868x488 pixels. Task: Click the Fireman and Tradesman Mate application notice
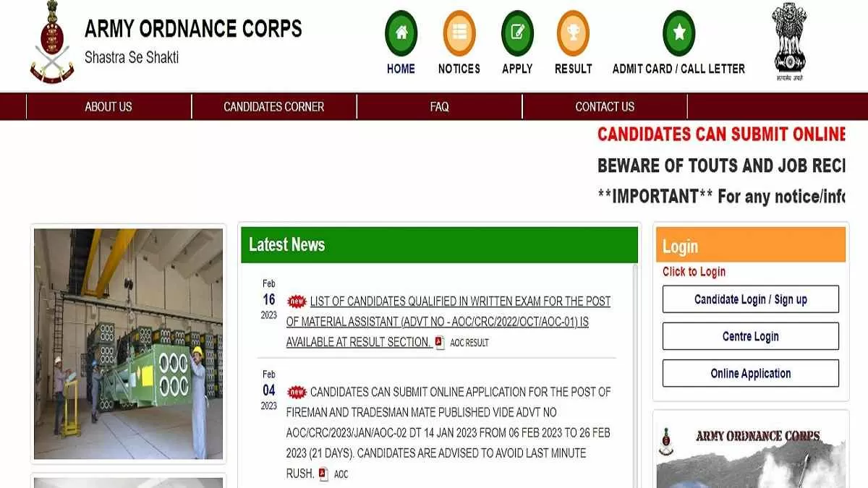pos(448,432)
